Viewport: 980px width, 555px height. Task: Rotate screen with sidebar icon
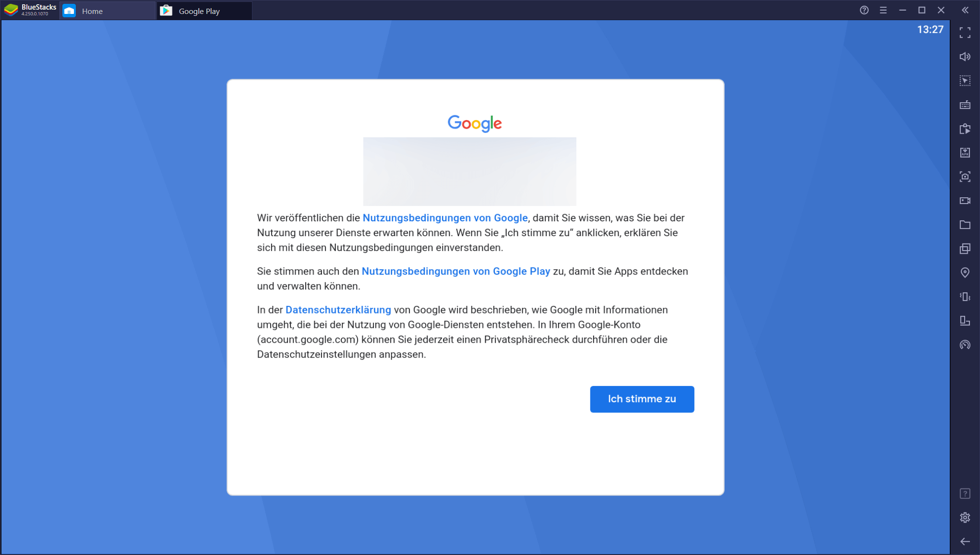click(x=965, y=321)
